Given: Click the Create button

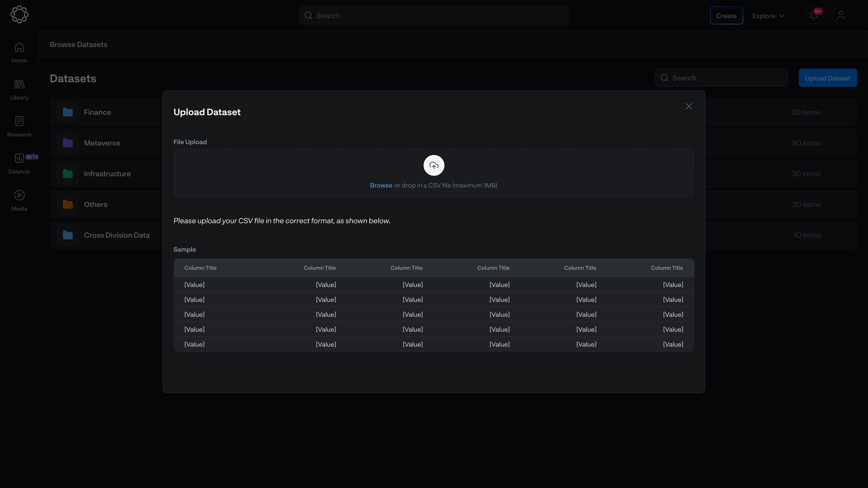Looking at the screenshot, I should [x=726, y=16].
